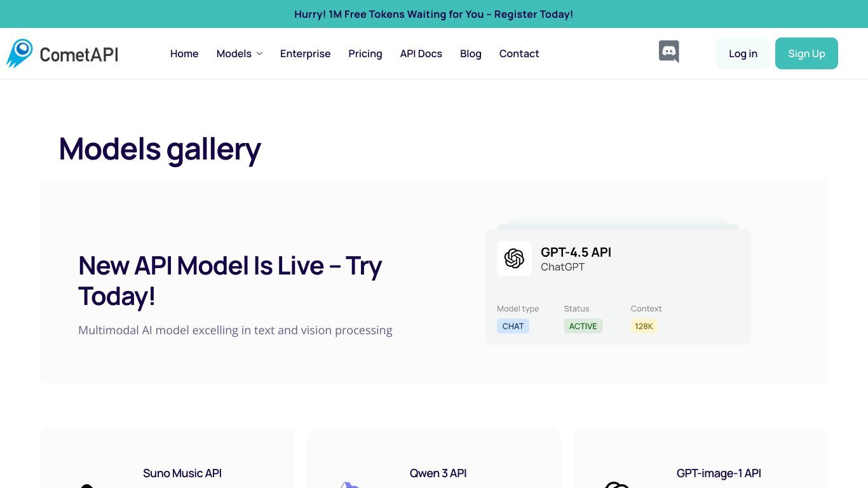Click the free tokens registration banner
The image size is (868, 488).
pos(434,14)
